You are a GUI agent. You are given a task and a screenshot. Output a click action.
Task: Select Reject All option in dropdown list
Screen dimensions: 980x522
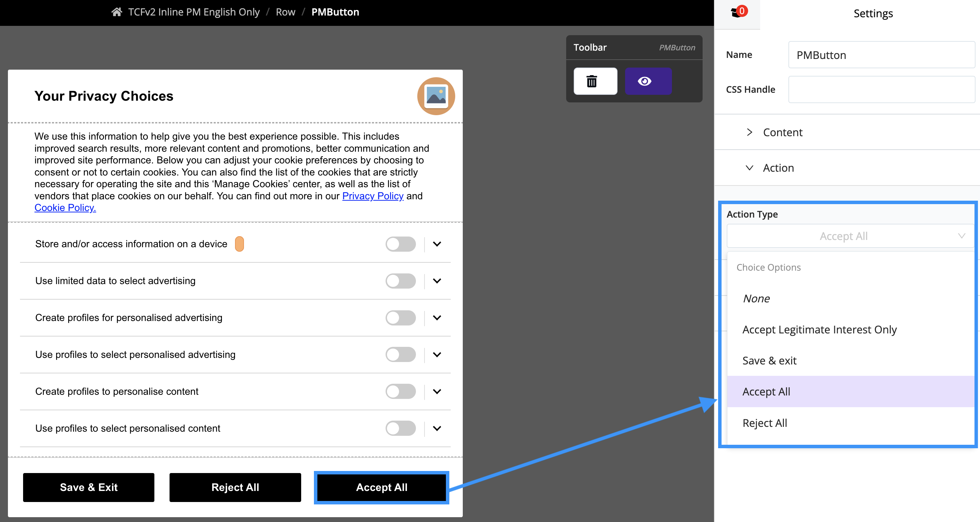point(850,423)
